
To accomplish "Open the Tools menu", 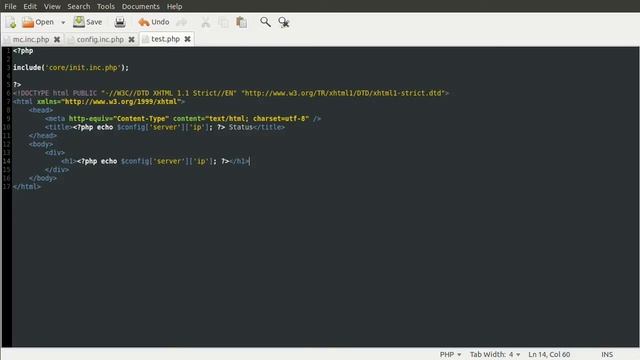I will [106, 7].
